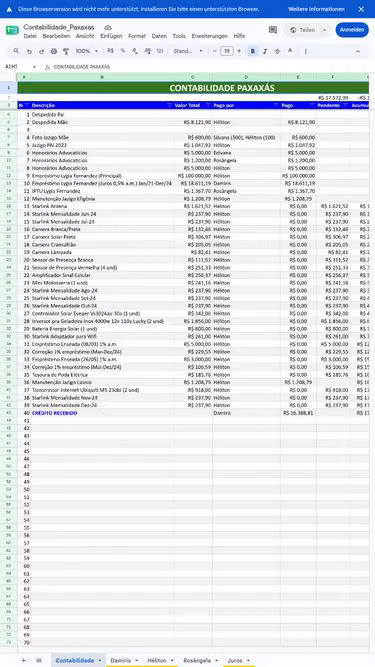The image size is (375, 667).
Task: Dismiss the unsupported browser banner
Action: click(x=361, y=9)
